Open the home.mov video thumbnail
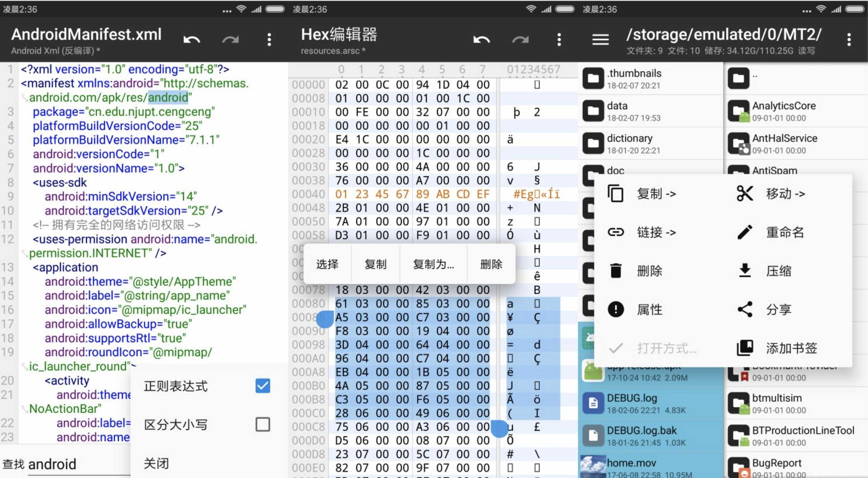 593,466
